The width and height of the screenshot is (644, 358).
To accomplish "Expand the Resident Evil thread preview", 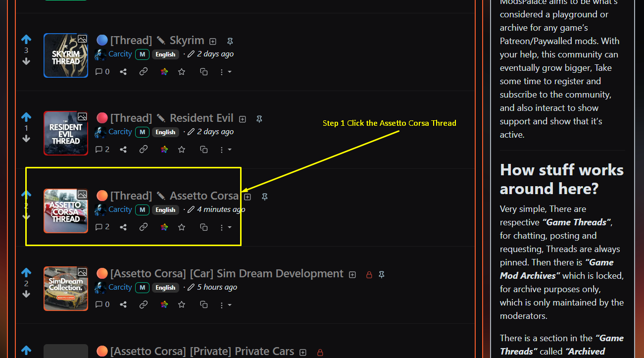I will click(243, 119).
